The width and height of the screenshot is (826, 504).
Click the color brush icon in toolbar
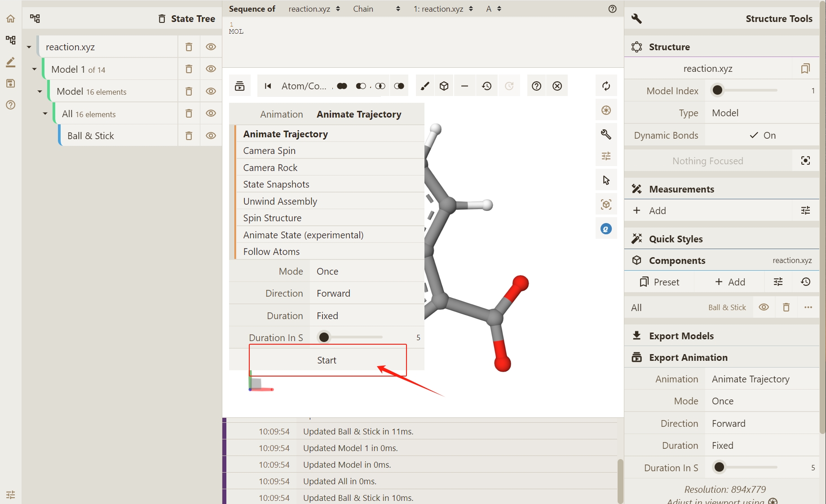(424, 86)
